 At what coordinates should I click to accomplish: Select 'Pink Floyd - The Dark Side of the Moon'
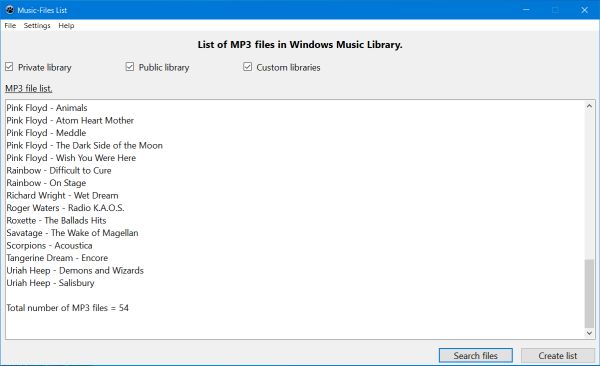pyautogui.click(x=85, y=145)
